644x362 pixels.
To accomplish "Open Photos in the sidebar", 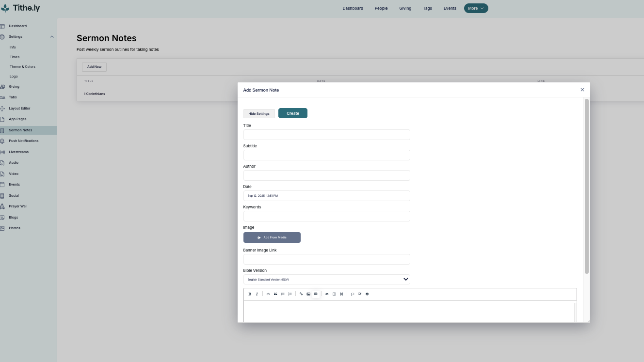I will tap(15, 228).
